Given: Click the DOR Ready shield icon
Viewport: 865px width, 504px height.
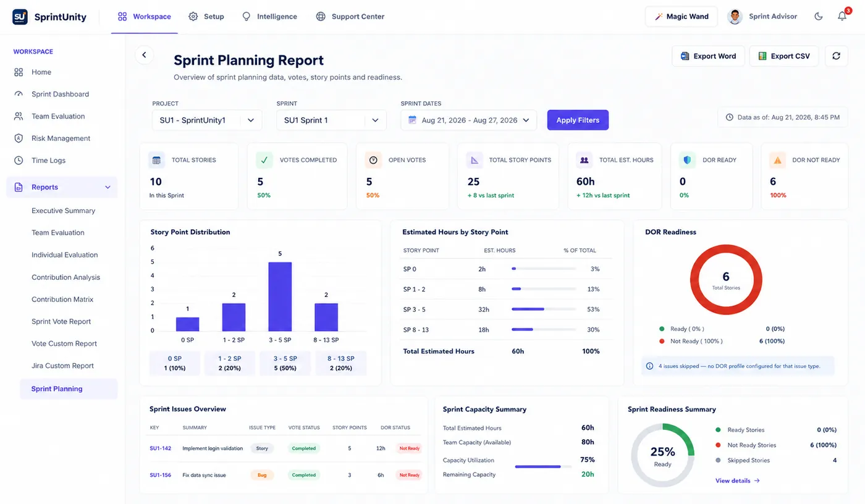Looking at the screenshot, I should (x=687, y=160).
